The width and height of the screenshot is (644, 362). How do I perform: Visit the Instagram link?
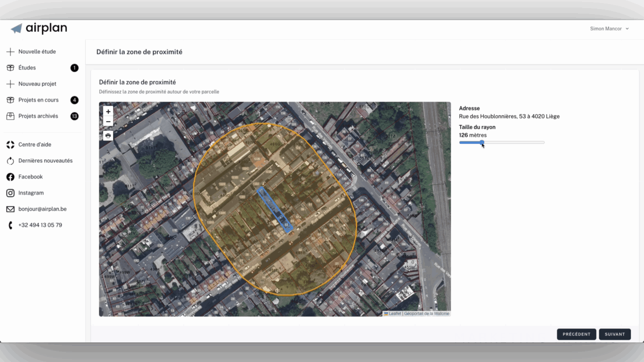[x=31, y=193]
